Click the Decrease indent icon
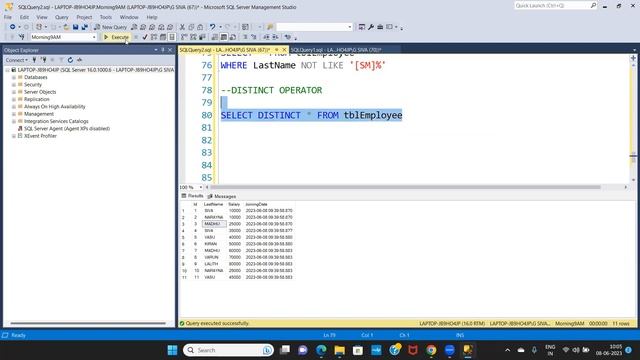Screen dimensions: 640x360 coord(266,37)
